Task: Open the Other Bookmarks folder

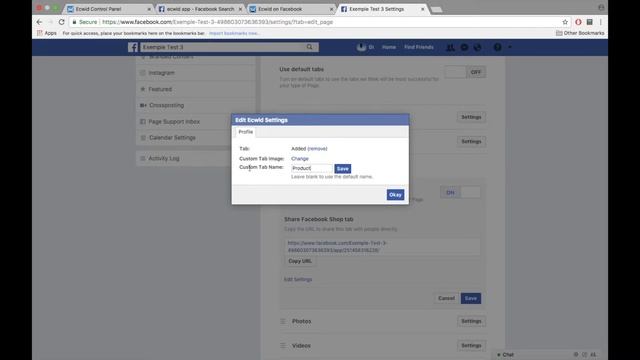Action: point(580,33)
